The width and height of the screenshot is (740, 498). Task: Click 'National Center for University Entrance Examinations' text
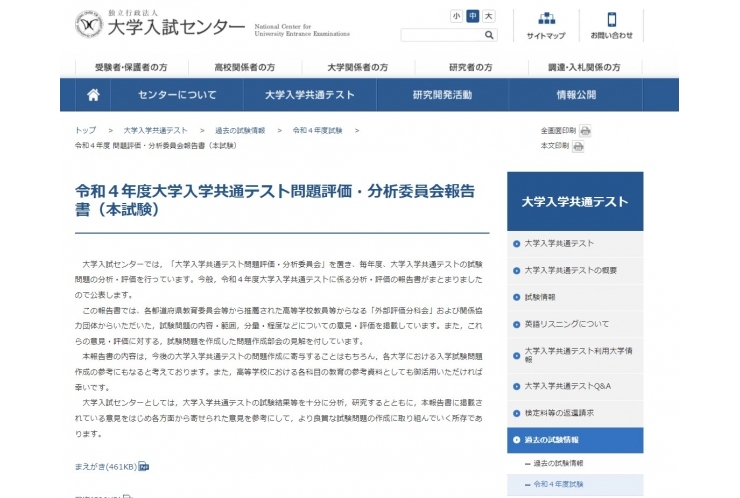coord(302,30)
